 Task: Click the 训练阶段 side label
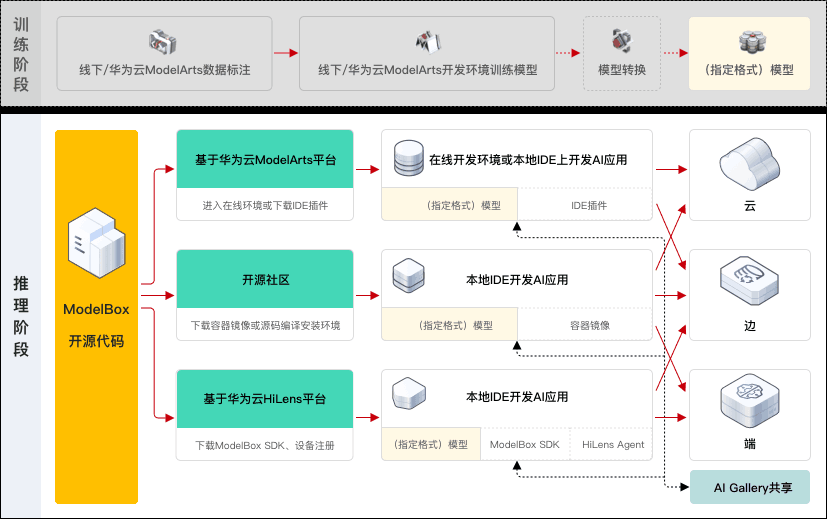pos(21,54)
